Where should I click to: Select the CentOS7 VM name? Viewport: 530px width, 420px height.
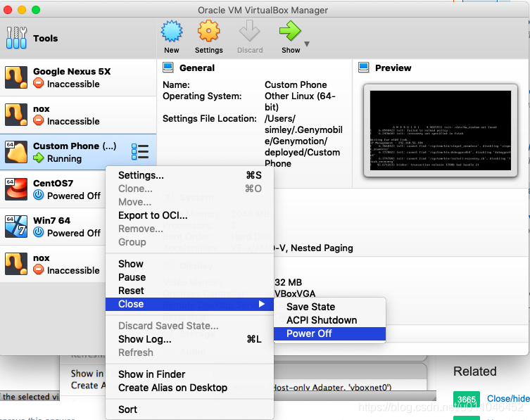coord(53,183)
